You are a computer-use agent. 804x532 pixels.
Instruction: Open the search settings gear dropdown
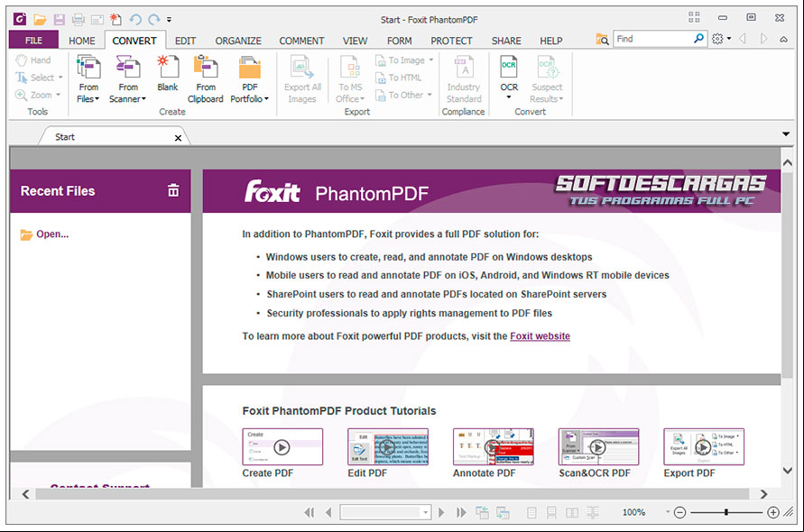pos(721,39)
